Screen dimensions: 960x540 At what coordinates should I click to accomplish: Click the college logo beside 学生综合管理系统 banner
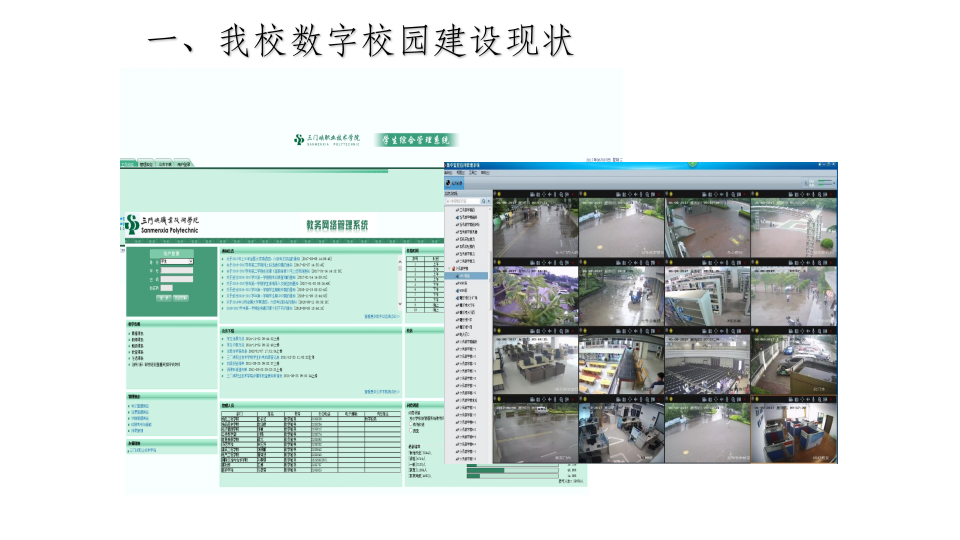tap(327, 140)
